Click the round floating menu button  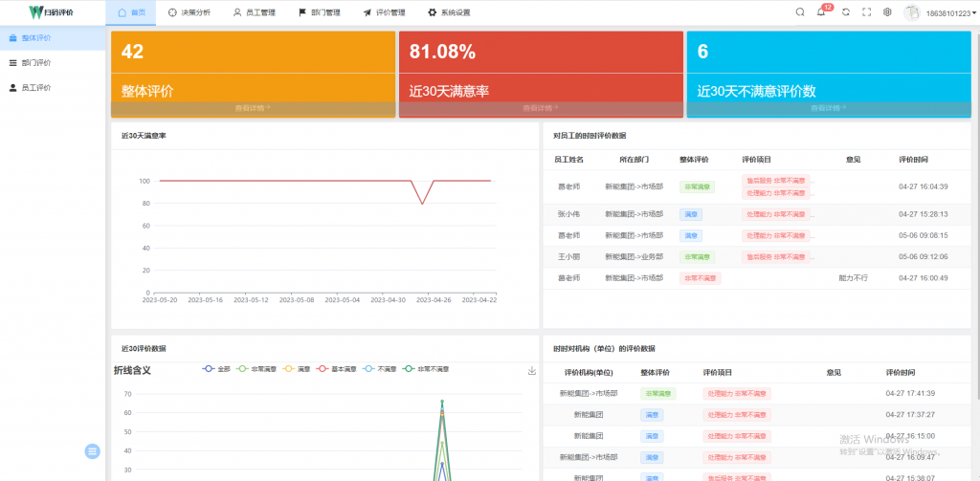click(x=93, y=451)
